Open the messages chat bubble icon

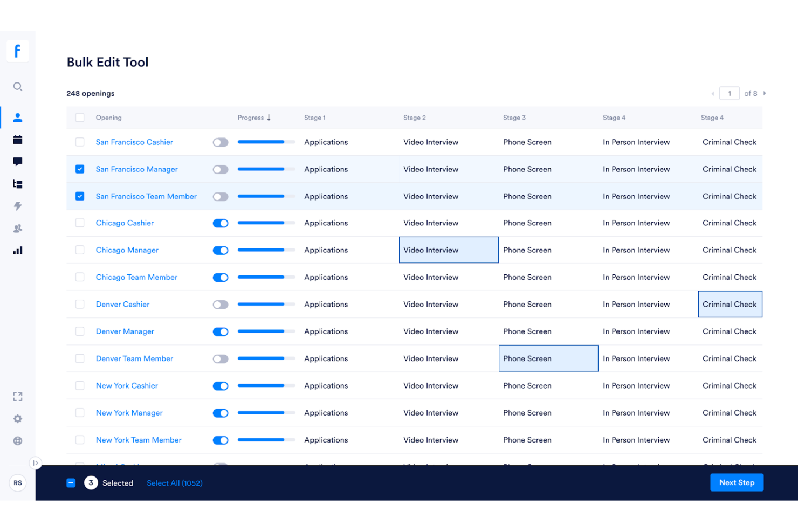18,162
